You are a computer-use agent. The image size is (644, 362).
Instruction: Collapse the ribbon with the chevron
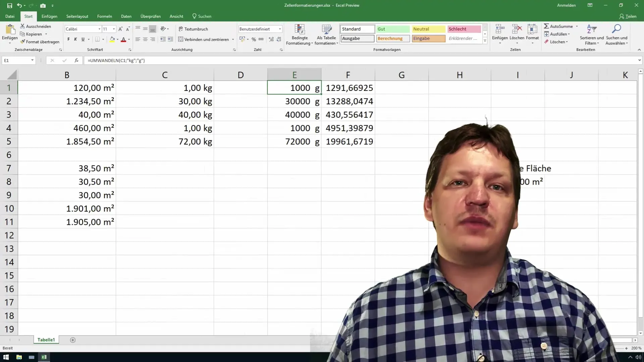pos(639,50)
